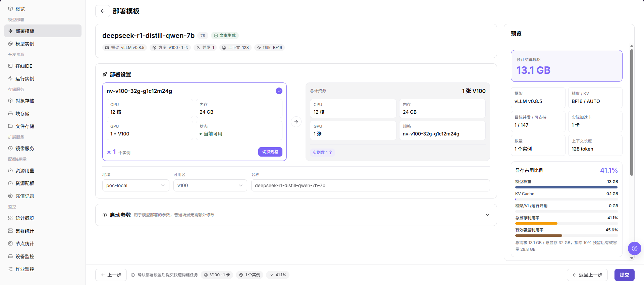The width and height of the screenshot is (644, 285).
Task: Click the 资源配额 gauge icon
Action: (10, 183)
